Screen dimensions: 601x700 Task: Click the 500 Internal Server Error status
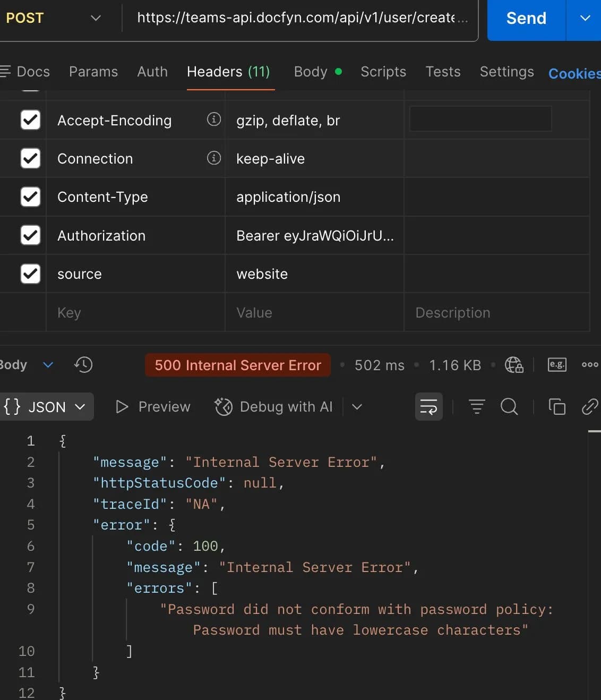tap(238, 365)
